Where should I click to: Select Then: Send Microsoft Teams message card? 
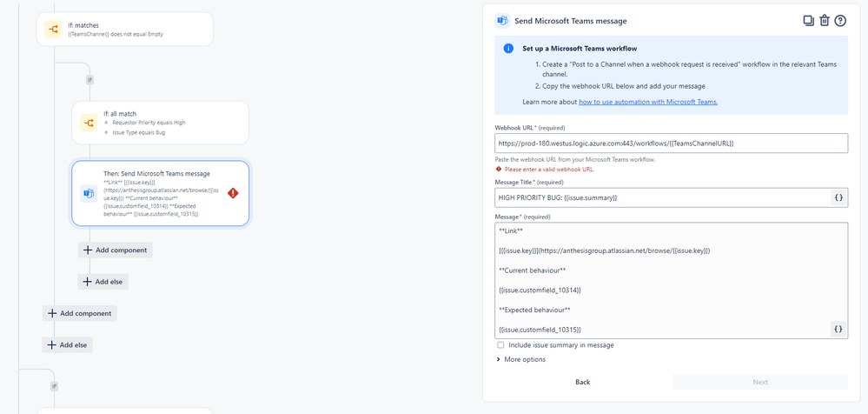pos(160,193)
